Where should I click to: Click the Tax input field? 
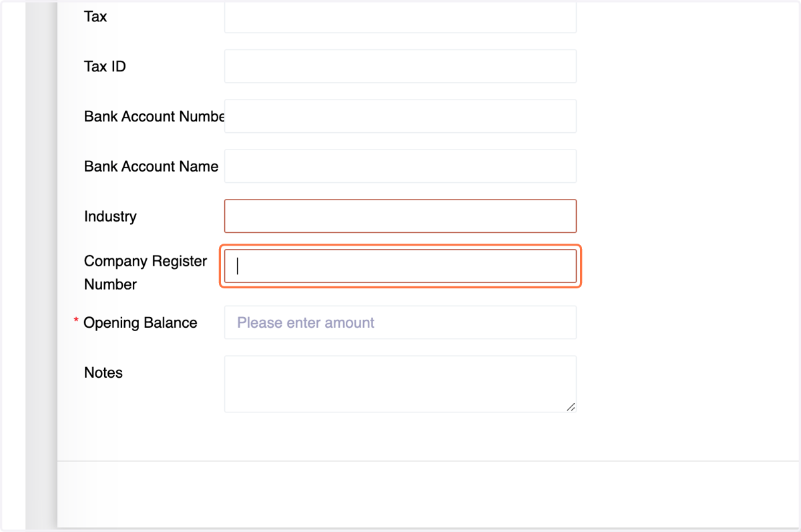point(400,17)
